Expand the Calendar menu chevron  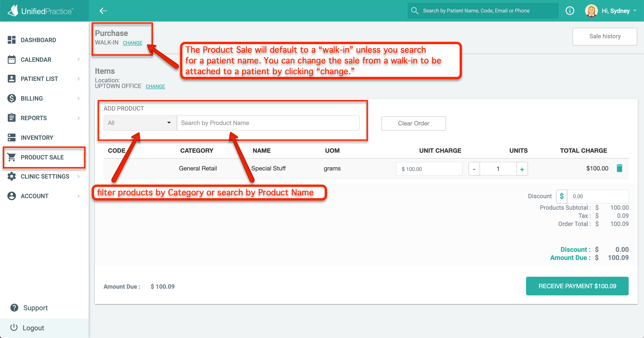click(x=78, y=59)
